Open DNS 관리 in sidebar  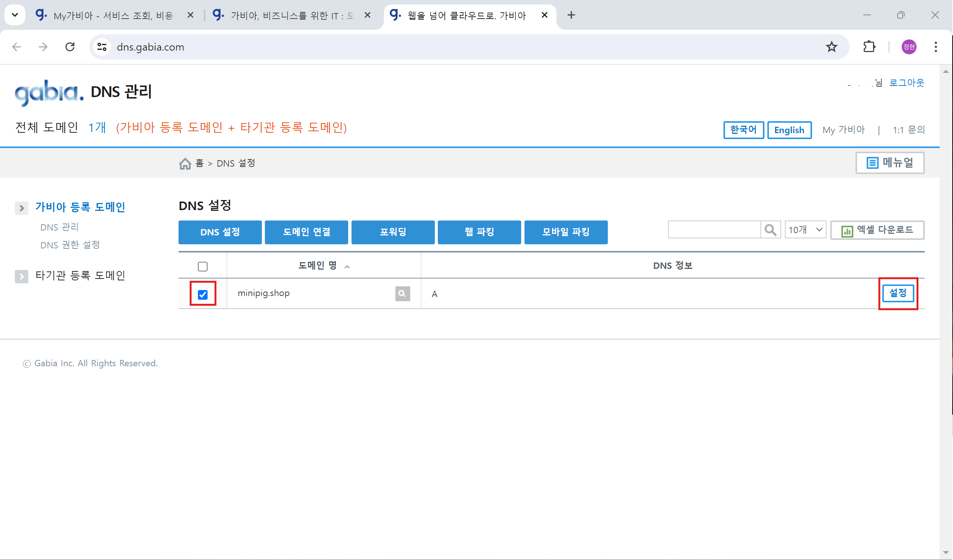pyautogui.click(x=60, y=227)
